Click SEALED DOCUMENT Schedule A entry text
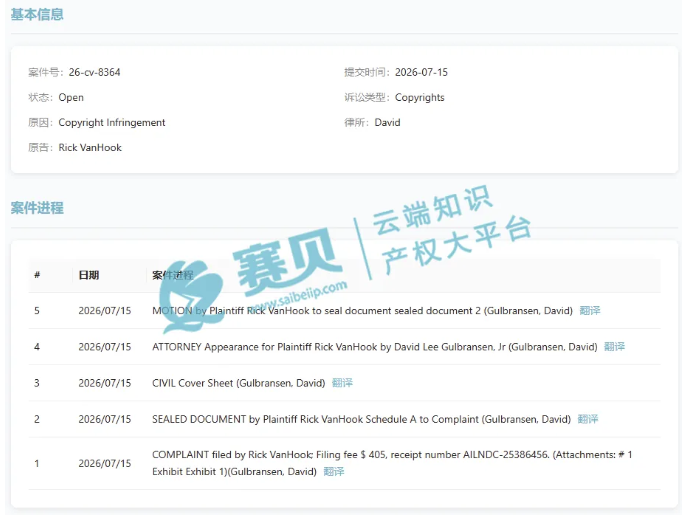The image size is (689, 520). click(361, 419)
